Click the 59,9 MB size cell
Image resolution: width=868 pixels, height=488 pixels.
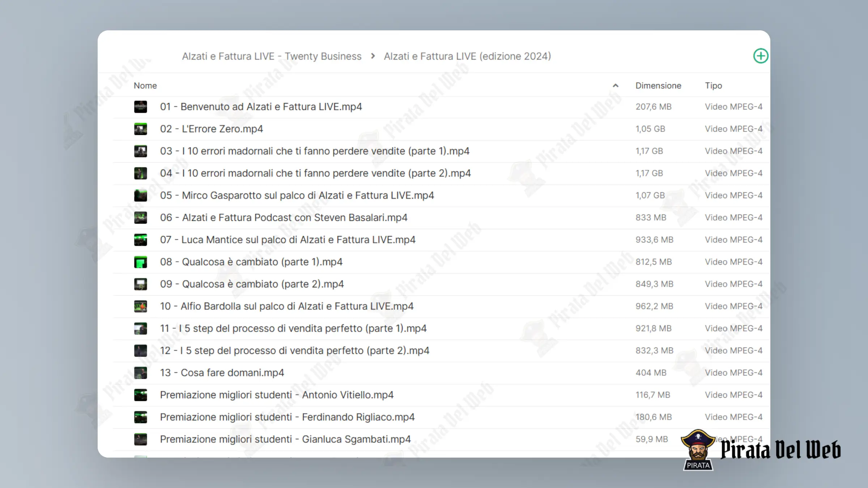coord(652,439)
